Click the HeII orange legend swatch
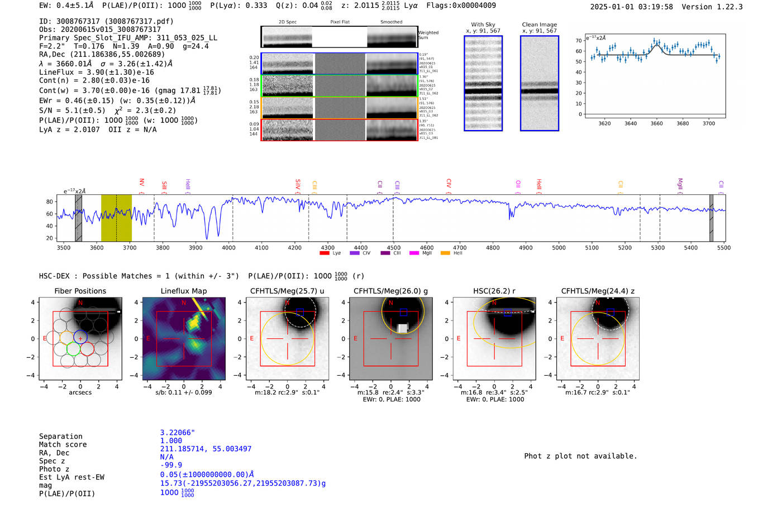The height and width of the screenshot is (532, 782). [x=445, y=253]
